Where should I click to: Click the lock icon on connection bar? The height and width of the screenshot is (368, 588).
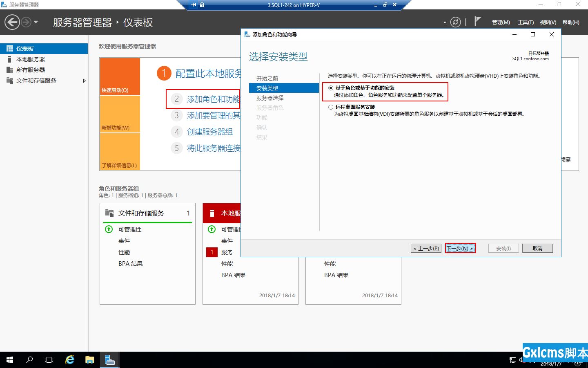click(x=202, y=5)
